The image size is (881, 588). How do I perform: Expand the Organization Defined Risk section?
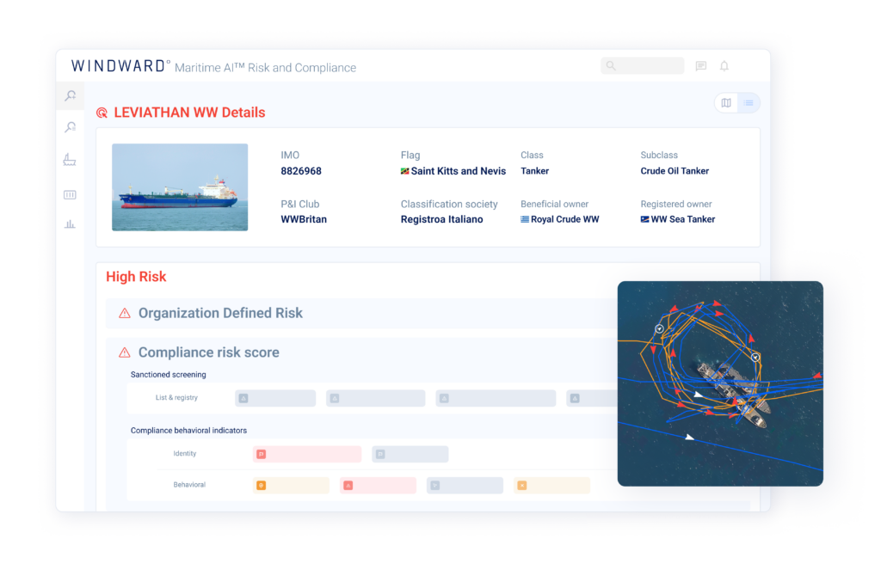pyautogui.click(x=219, y=313)
